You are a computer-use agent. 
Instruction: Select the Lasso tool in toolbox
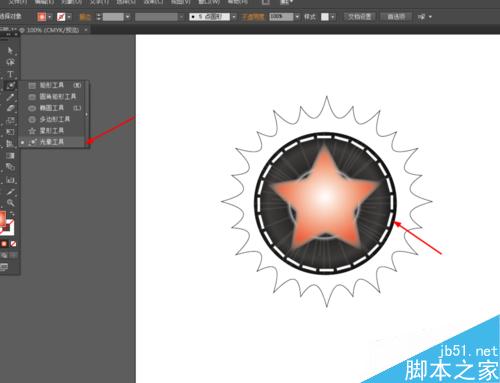[x=10, y=62]
